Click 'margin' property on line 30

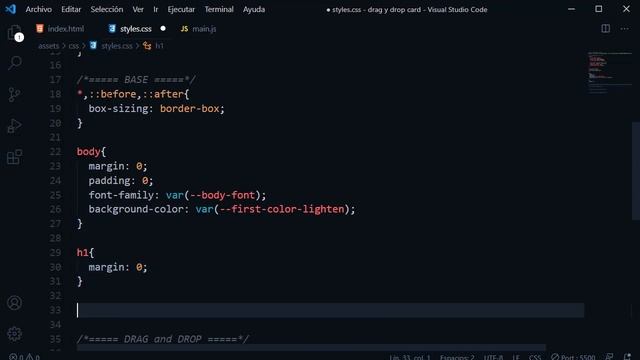click(106, 267)
